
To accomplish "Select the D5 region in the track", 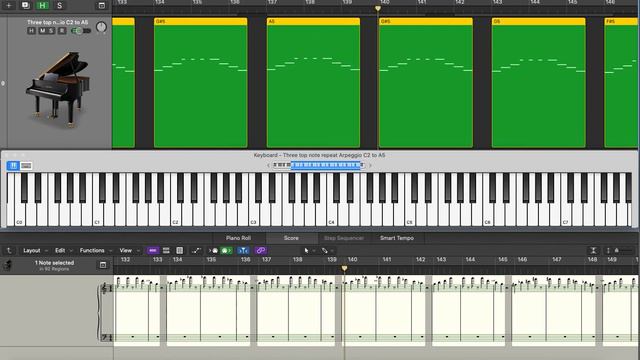I will point(538,82).
